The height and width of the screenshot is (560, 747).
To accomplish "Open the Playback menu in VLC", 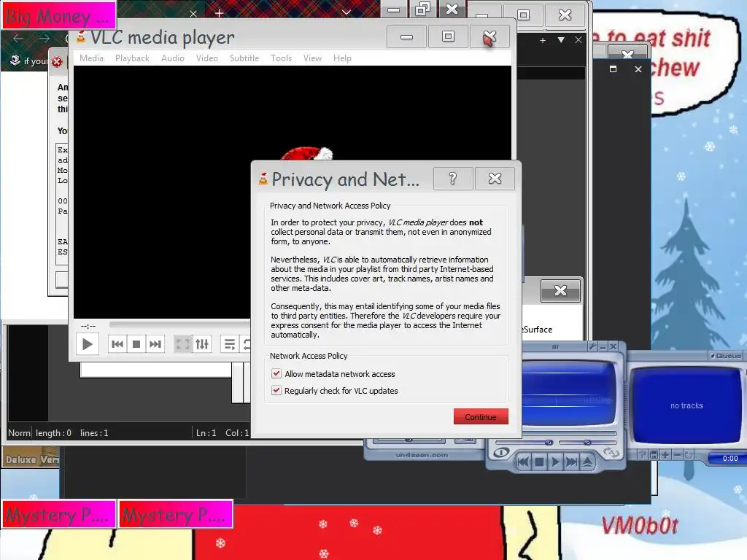I will click(x=133, y=58).
